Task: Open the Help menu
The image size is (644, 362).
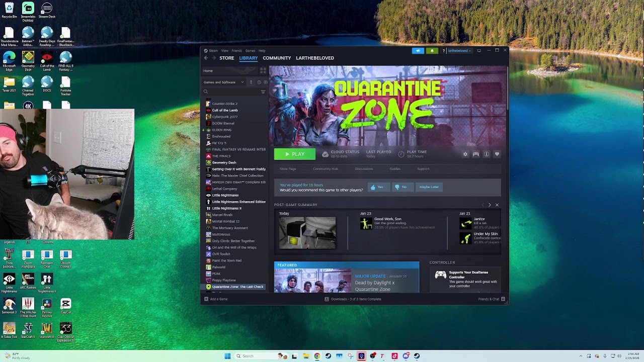Action: (x=262, y=51)
